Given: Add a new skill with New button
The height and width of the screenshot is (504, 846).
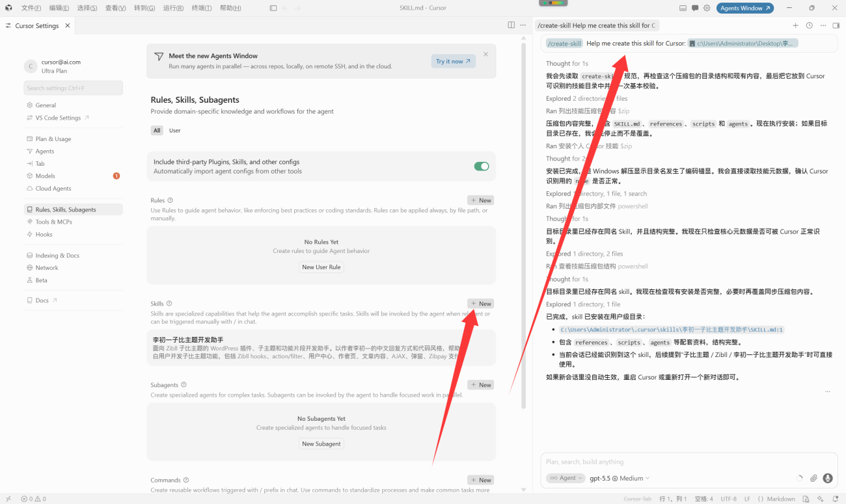Looking at the screenshot, I should coord(481,304).
